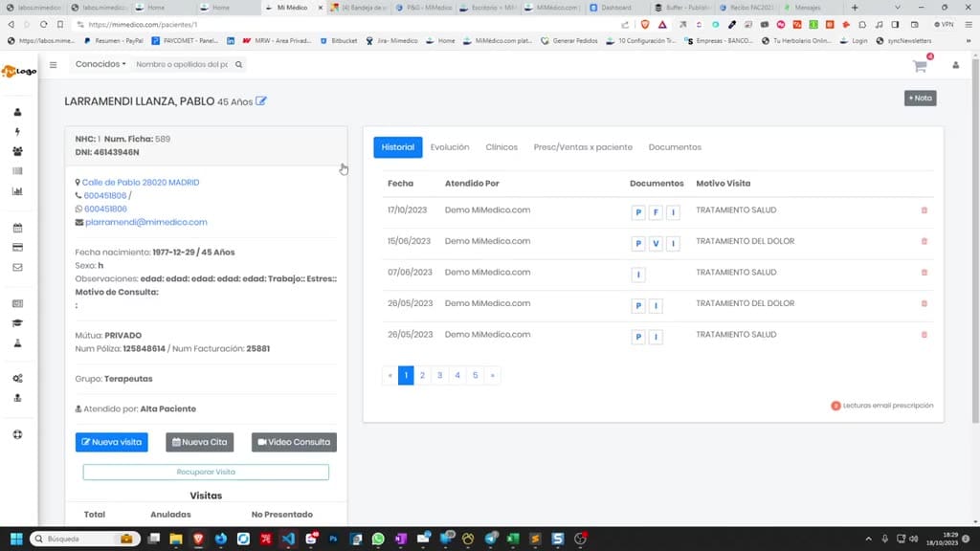Click the plarramendi@mimedico.com email link
The height and width of the screenshot is (551, 980).
(146, 222)
